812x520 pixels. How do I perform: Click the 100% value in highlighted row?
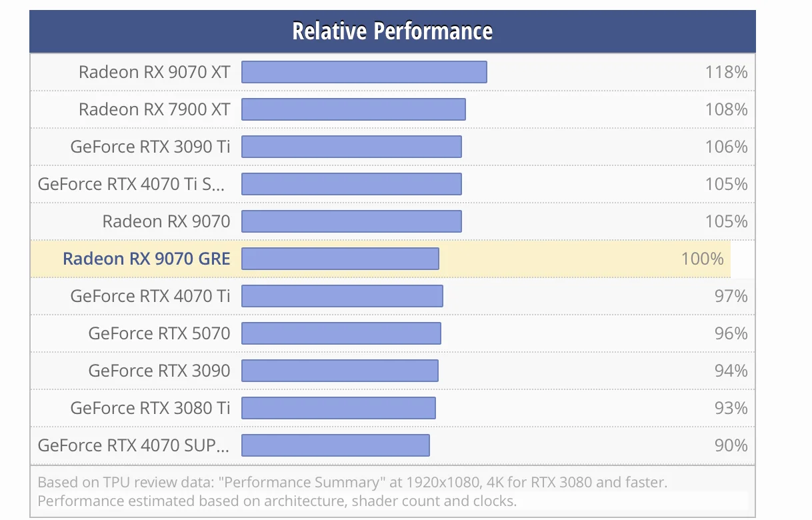pyautogui.click(x=702, y=259)
